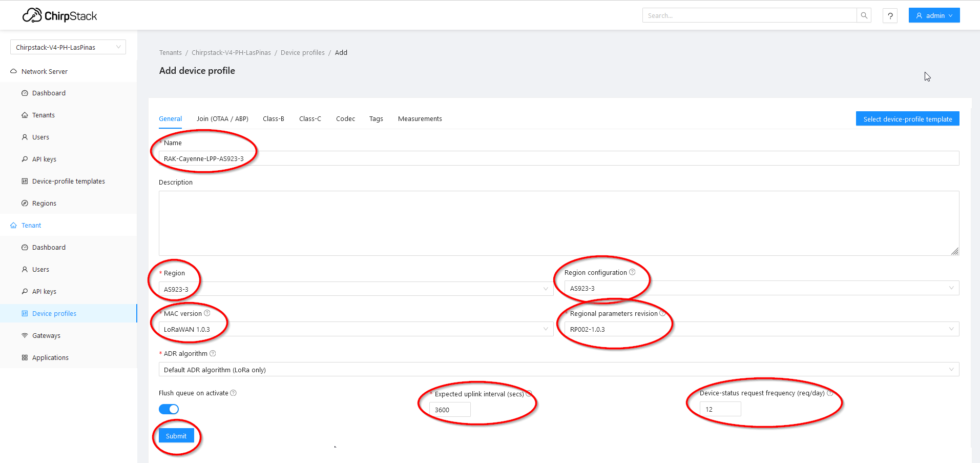This screenshot has height=463, width=980.
Task: Click the Device profiles sidebar icon
Action: [x=25, y=313]
